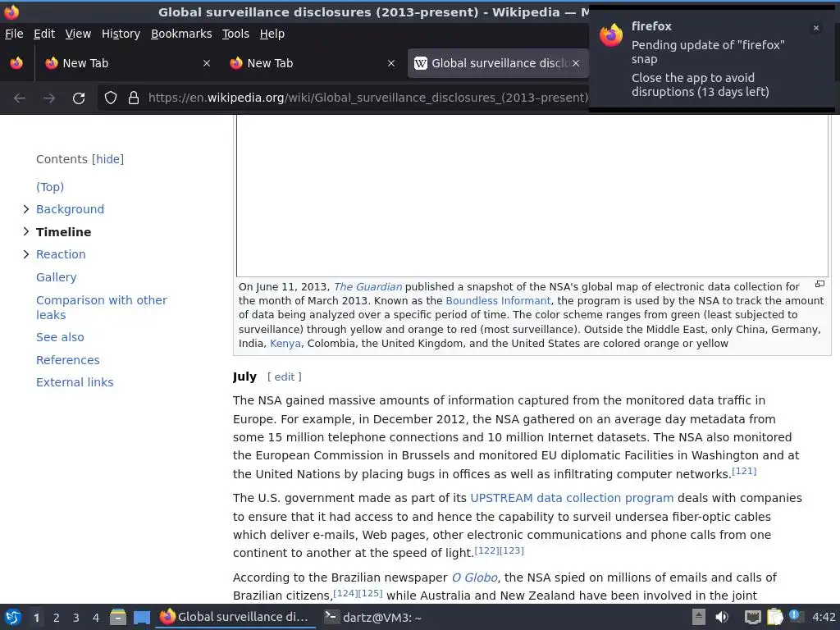Click the Firefox View icon in the tab bar

pos(16,63)
